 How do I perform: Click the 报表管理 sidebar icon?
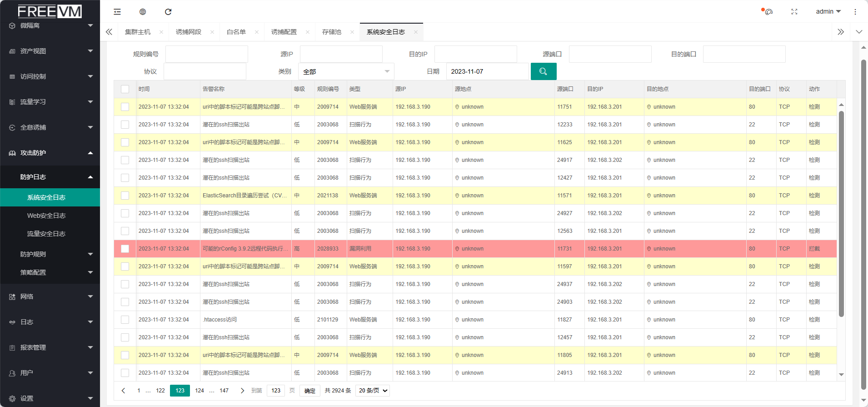[x=12, y=347]
